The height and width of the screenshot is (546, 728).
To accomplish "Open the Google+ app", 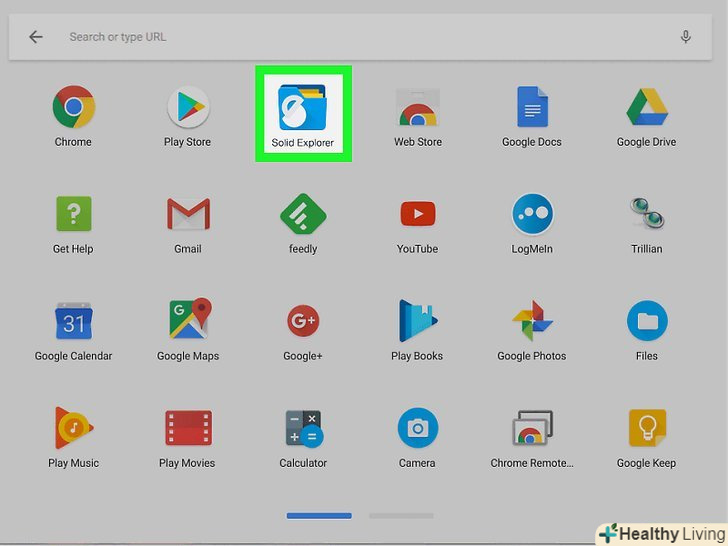I will (x=303, y=320).
